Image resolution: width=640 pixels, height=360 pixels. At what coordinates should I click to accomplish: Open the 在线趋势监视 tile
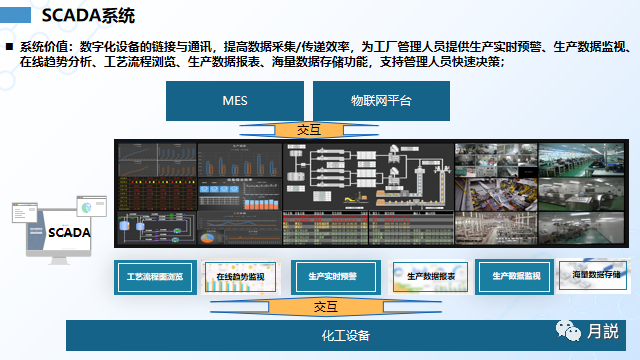point(240,277)
